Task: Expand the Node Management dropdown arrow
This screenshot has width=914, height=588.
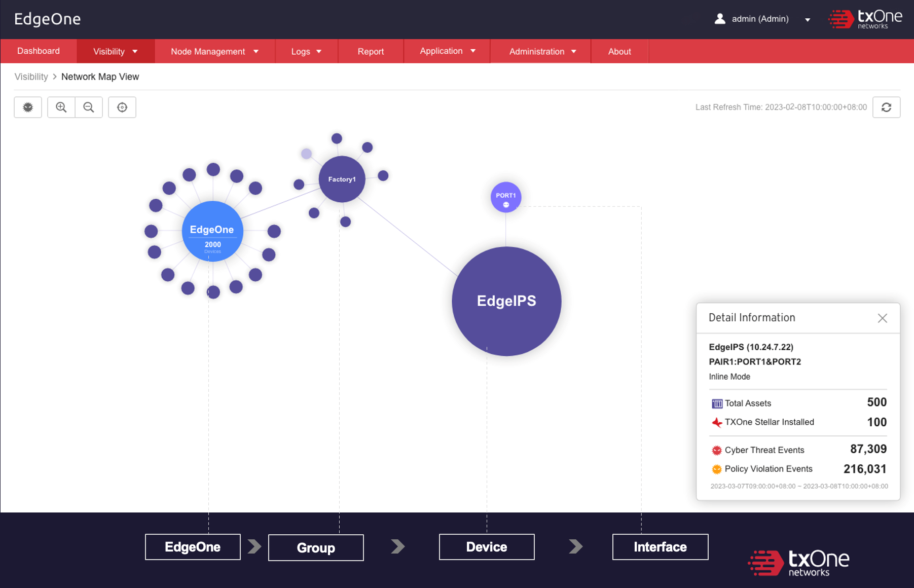Action: tap(256, 52)
